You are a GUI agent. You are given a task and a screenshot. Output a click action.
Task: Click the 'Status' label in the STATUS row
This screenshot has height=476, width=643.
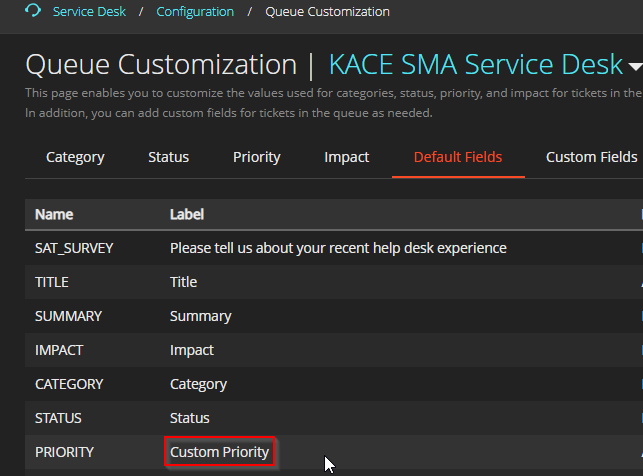point(190,418)
